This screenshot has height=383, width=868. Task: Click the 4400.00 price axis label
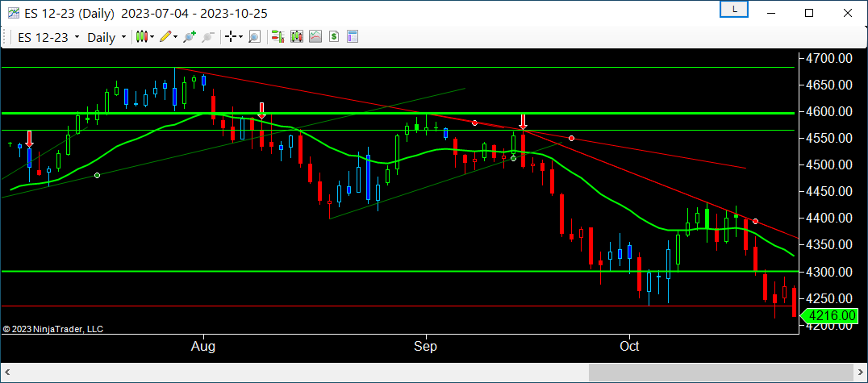[x=830, y=219]
